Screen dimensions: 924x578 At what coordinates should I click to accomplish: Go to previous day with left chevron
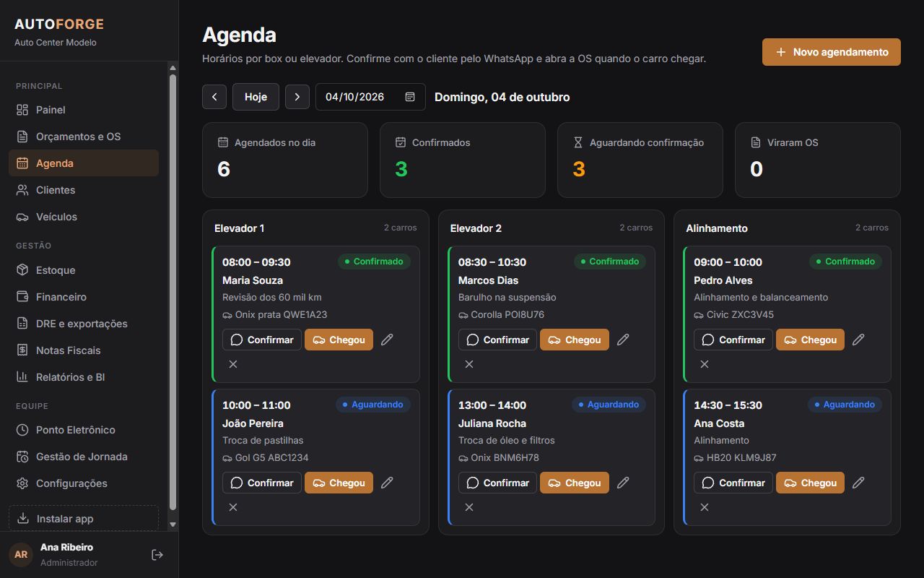coord(214,97)
